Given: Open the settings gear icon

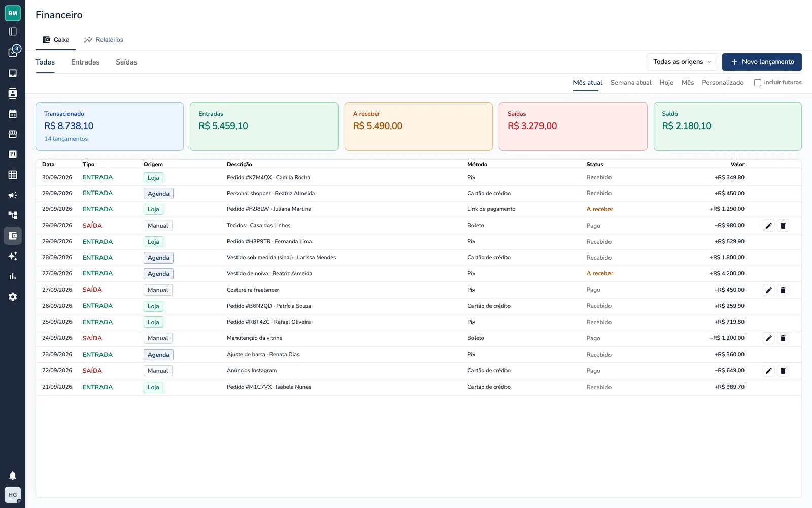Looking at the screenshot, I should tap(13, 297).
